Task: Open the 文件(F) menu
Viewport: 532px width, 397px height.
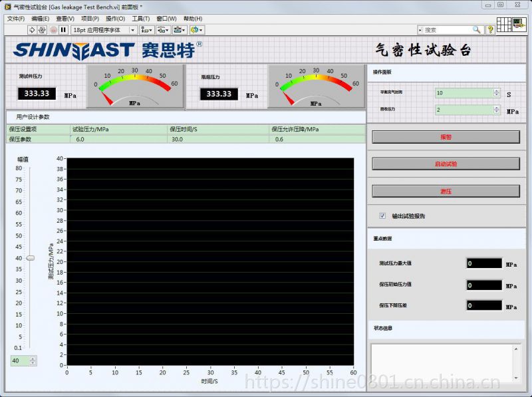Action: (16, 19)
